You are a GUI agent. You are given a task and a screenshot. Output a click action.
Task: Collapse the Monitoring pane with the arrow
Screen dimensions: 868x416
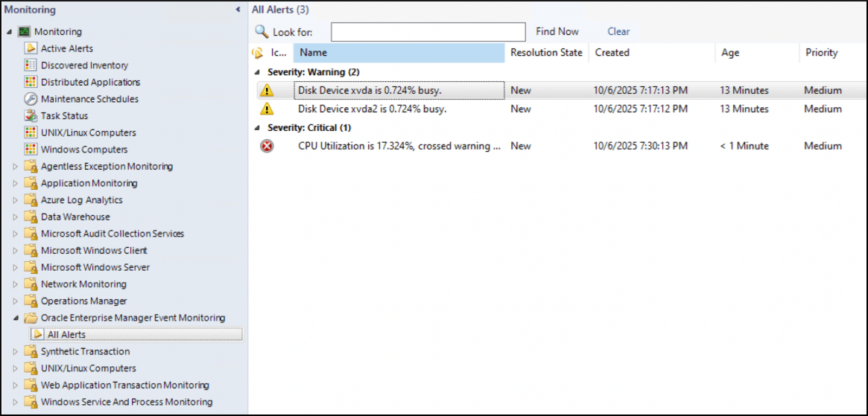(x=238, y=10)
